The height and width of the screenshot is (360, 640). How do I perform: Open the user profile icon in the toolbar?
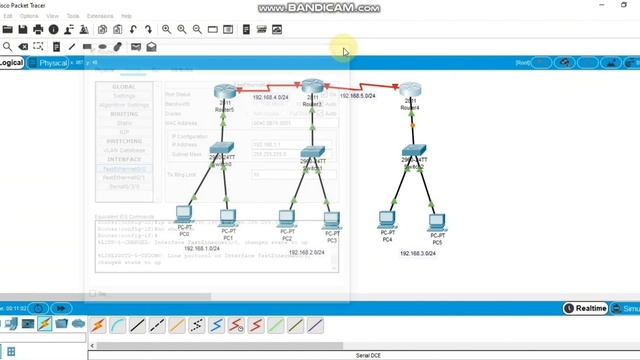point(69,29)
